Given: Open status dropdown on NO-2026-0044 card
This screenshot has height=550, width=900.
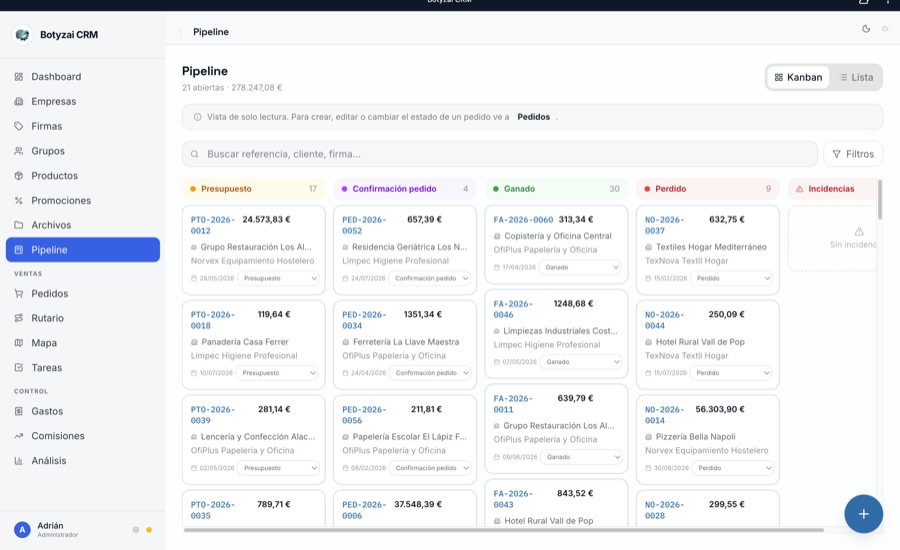Looking at the screenshot, I should click(x=731, y=373).
